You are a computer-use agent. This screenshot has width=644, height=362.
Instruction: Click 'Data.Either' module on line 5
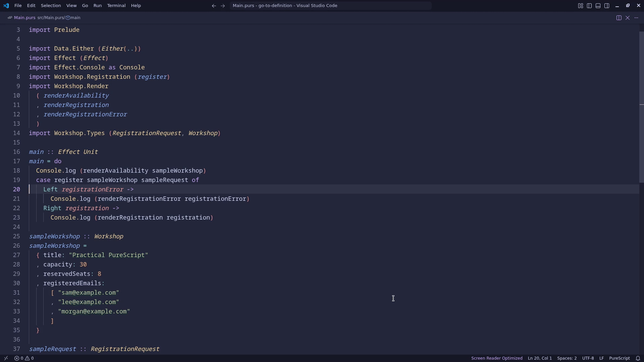pos(74,49)
